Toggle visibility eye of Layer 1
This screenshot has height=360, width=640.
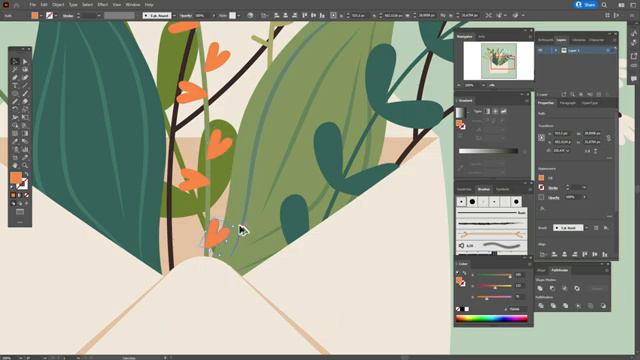pos(540,50)
